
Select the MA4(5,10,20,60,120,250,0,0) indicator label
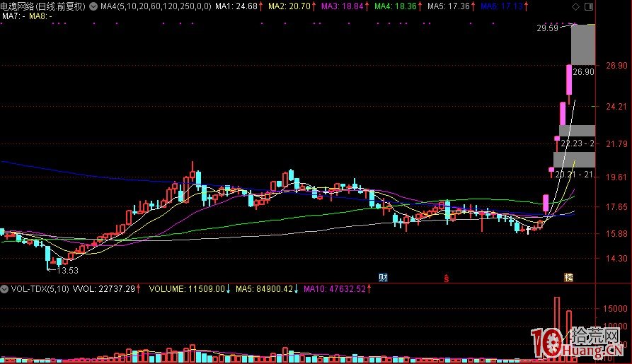[156, 6]
